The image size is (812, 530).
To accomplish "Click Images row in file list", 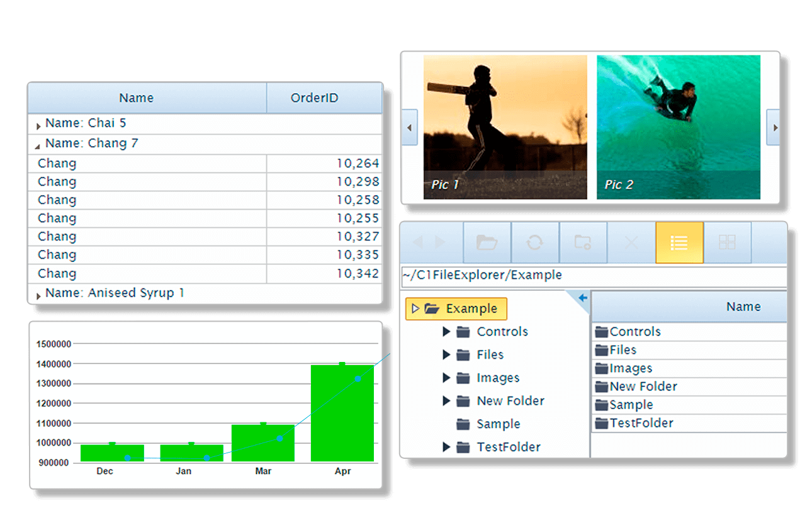I will tap(689, 368).
